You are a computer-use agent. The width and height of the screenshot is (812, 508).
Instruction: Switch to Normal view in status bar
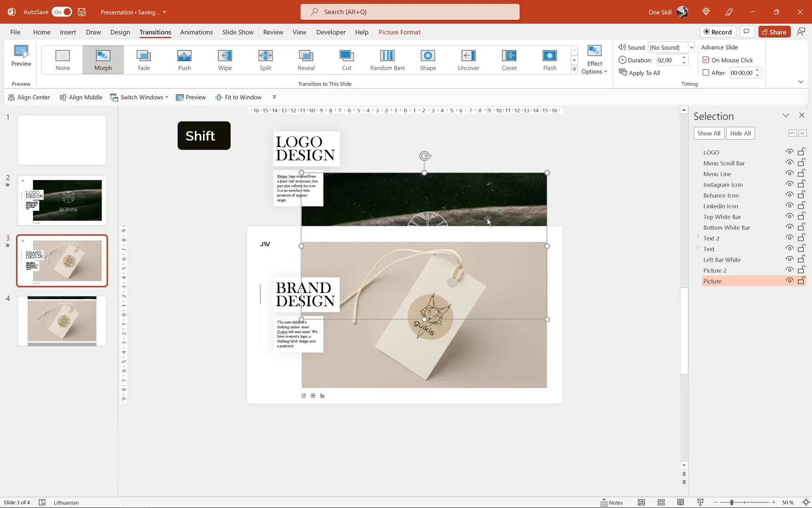click(641, 502)
